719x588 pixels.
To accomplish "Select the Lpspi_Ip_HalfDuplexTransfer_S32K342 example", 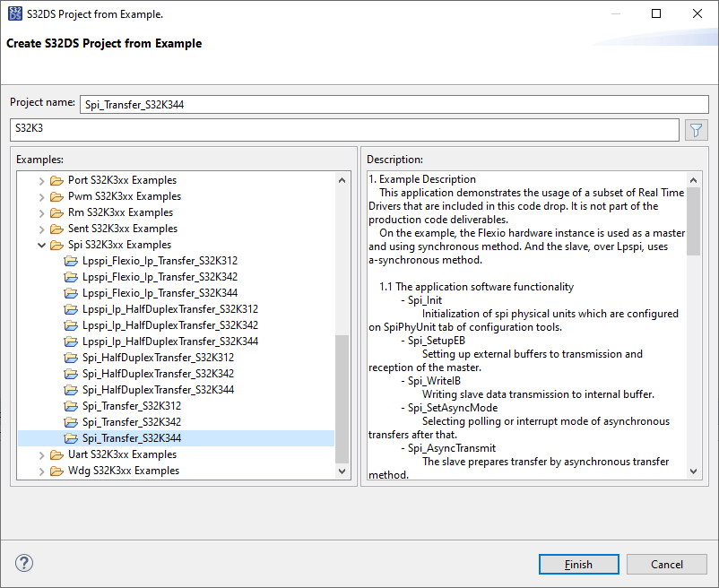I will coord(166,324).
